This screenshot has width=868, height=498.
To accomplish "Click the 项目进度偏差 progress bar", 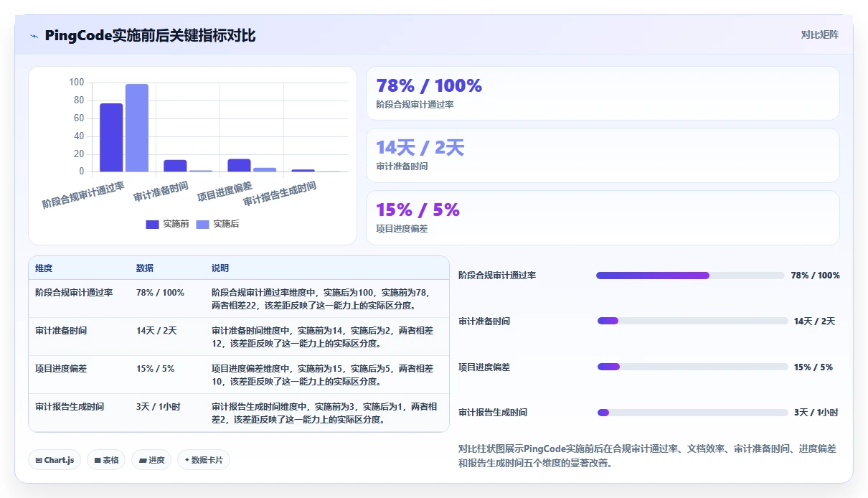I will (692, 367).
